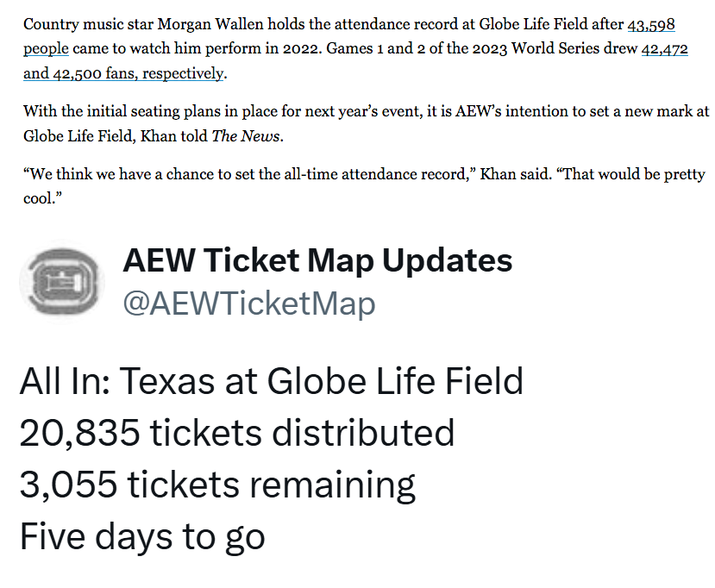715x588 pixels.
Task: Open the AEW Ticket Map Updates display name
Action: tap(318, 260)
